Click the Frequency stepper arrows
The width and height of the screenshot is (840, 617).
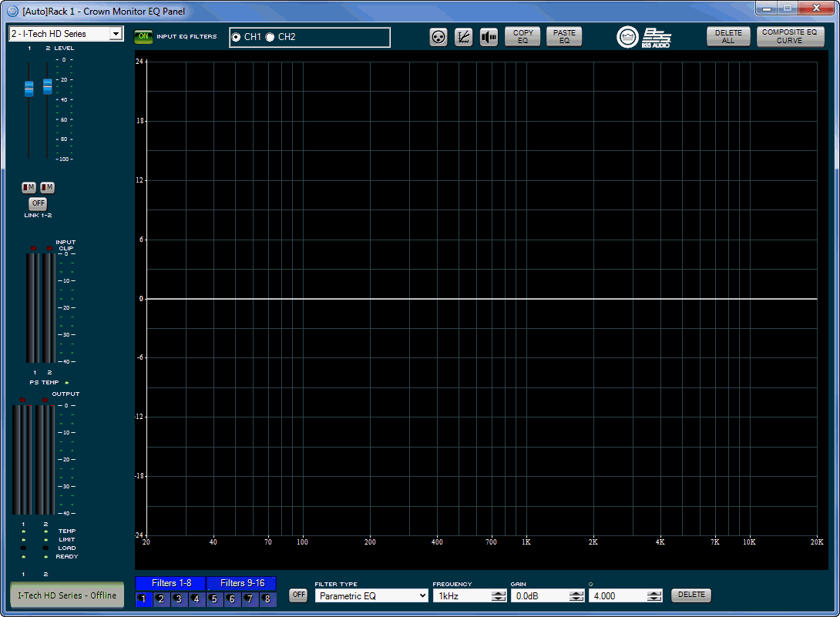[499, 595]
